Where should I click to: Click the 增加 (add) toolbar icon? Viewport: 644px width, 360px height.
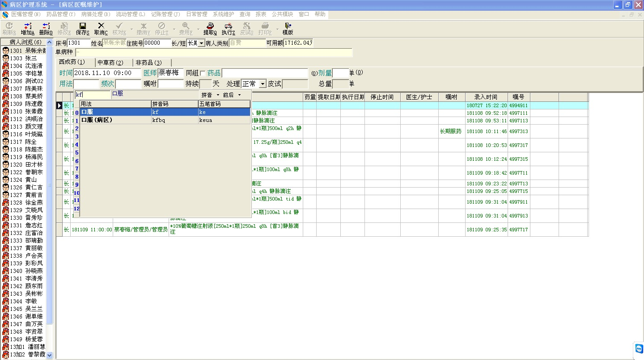27,29
